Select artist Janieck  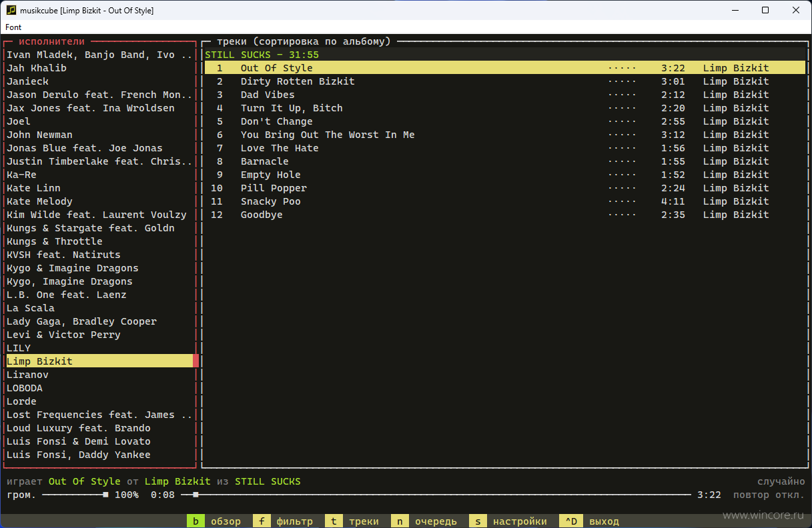pos(99,81)
